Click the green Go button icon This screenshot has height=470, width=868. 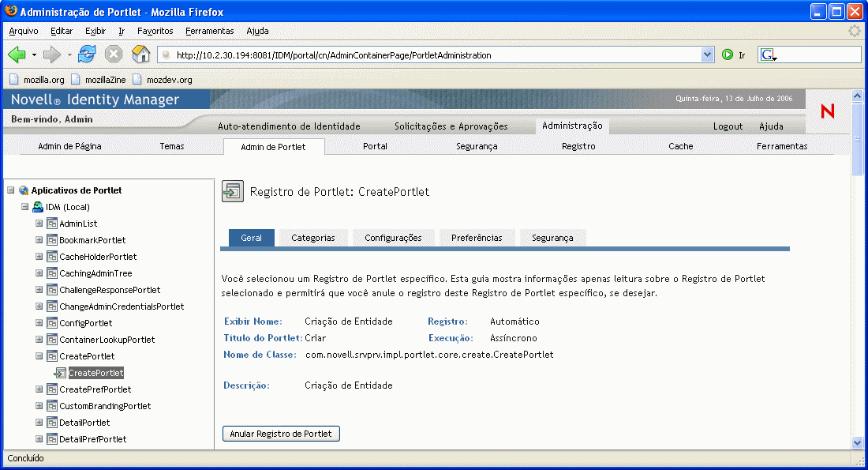click(x=728, y=55)
